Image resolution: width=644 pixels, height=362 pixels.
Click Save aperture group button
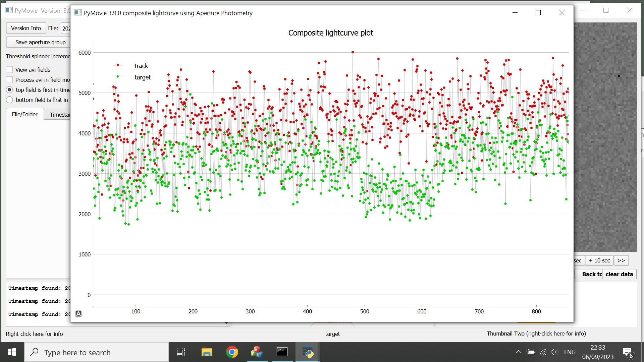(40, 42)
